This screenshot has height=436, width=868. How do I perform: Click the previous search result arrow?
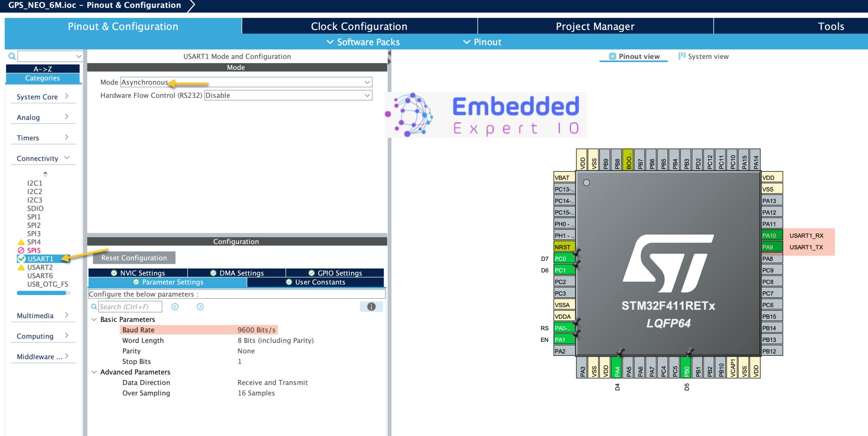point(175,306)
